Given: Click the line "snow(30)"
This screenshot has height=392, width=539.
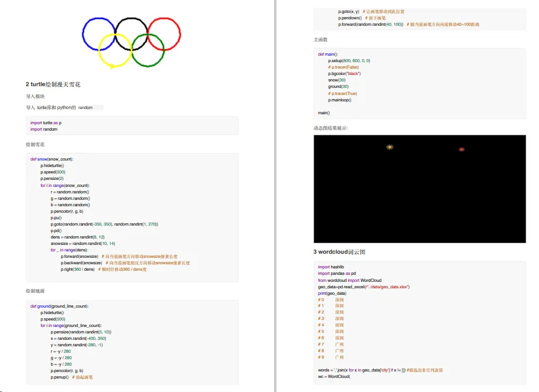Looking at the screenshot, I should pyautogui.click(x=337, y=80).
